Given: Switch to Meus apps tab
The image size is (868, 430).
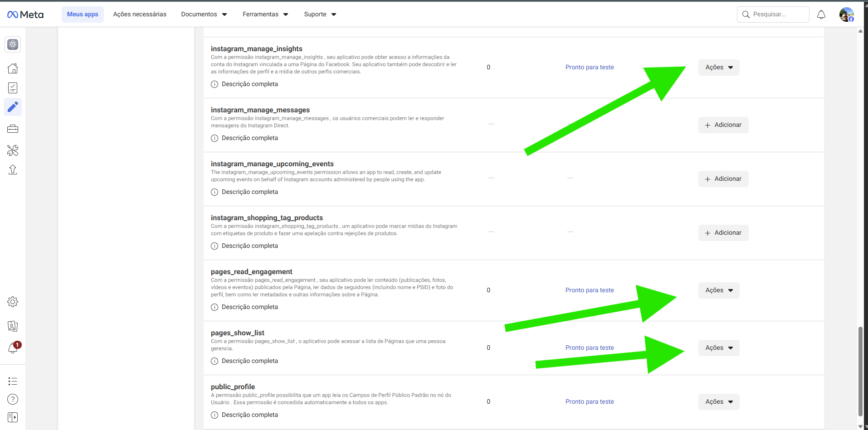Looking at the screenshot, I should tap(83, 14).
